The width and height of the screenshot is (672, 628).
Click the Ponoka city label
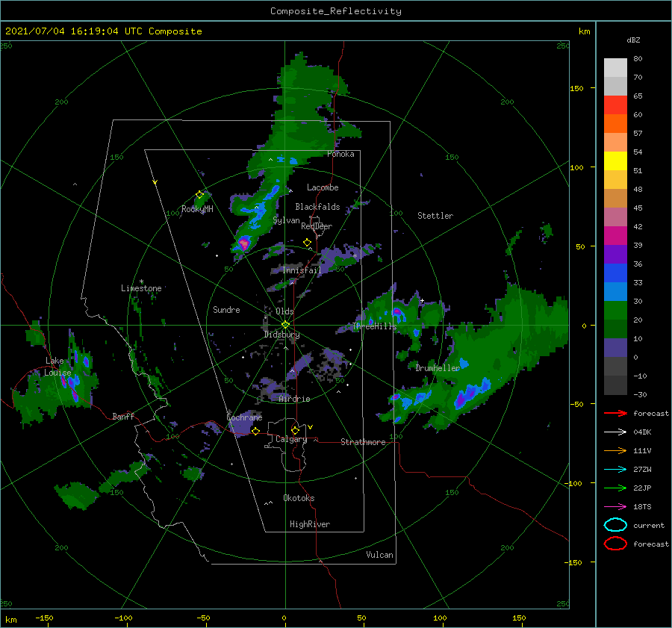coord(340,154)
